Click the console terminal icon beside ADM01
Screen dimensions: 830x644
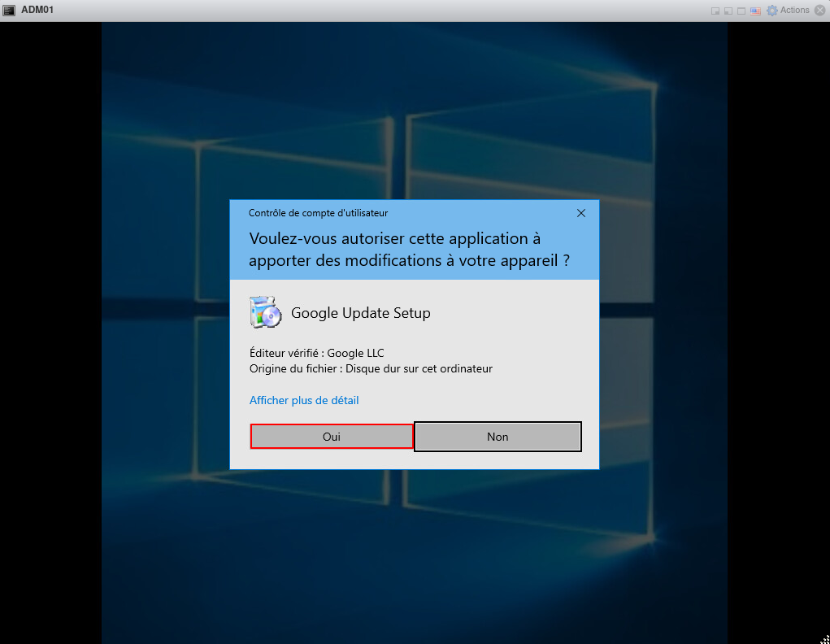tap(9, 11)
